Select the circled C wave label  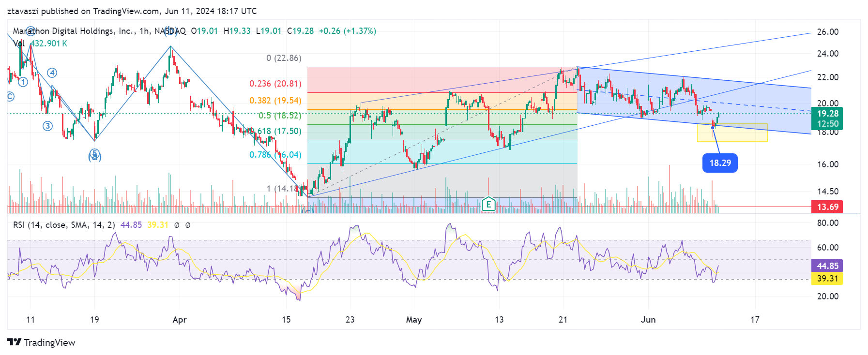coord(10,96)
